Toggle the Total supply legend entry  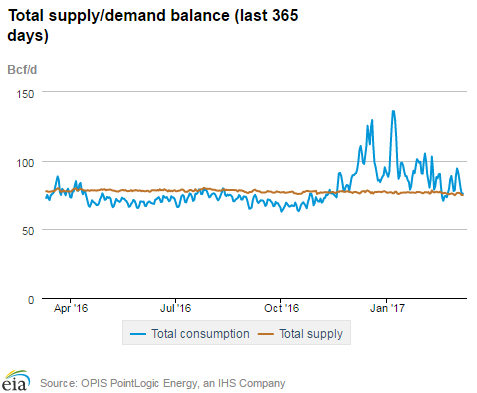point(300,334)
